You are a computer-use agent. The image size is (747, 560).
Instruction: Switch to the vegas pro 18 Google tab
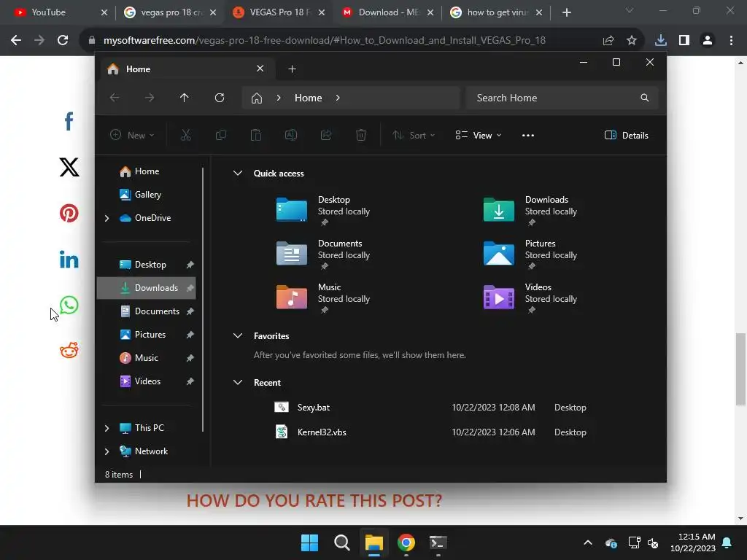169,12
